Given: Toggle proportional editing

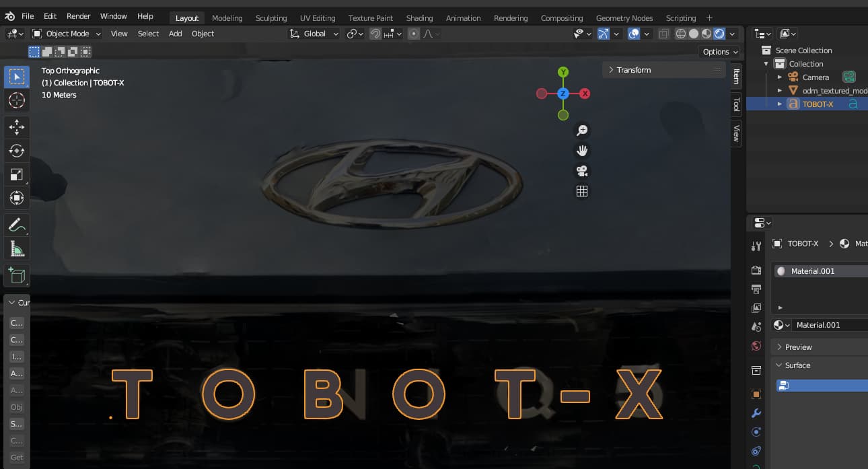Looking at the screenshot, I should click(414, 34).
